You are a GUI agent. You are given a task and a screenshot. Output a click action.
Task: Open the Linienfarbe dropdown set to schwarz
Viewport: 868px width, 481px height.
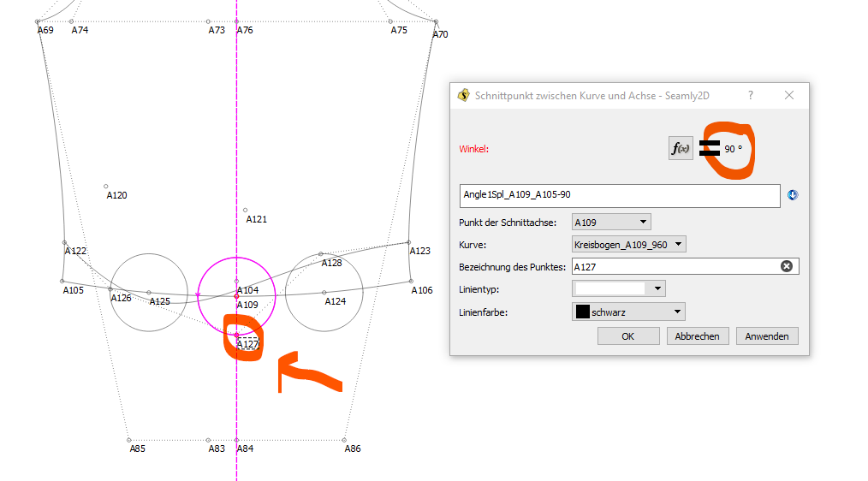tap(628, 312)
